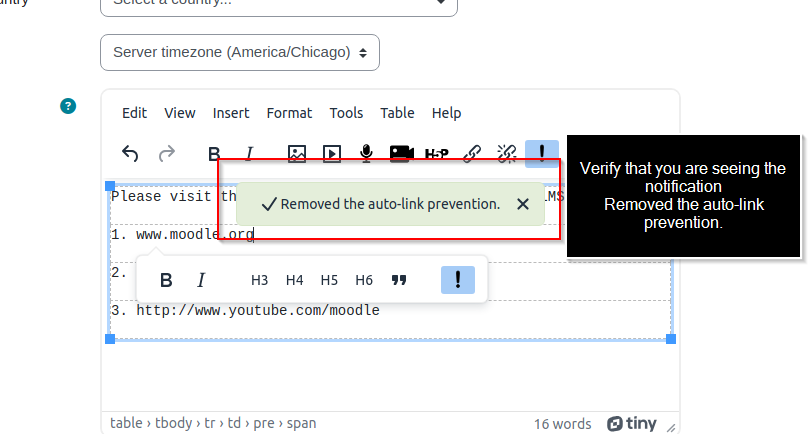Start audio recording with the microphone icon

pos(366,154)
